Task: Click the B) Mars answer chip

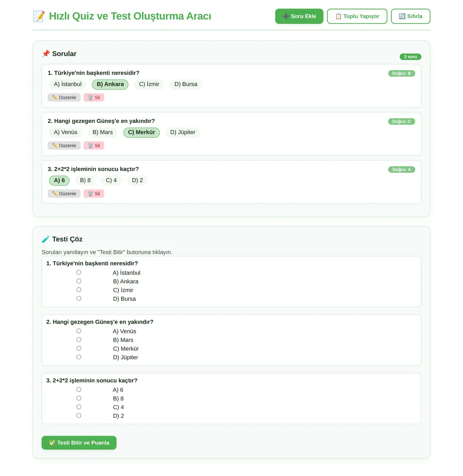Action: pos(103,133)
